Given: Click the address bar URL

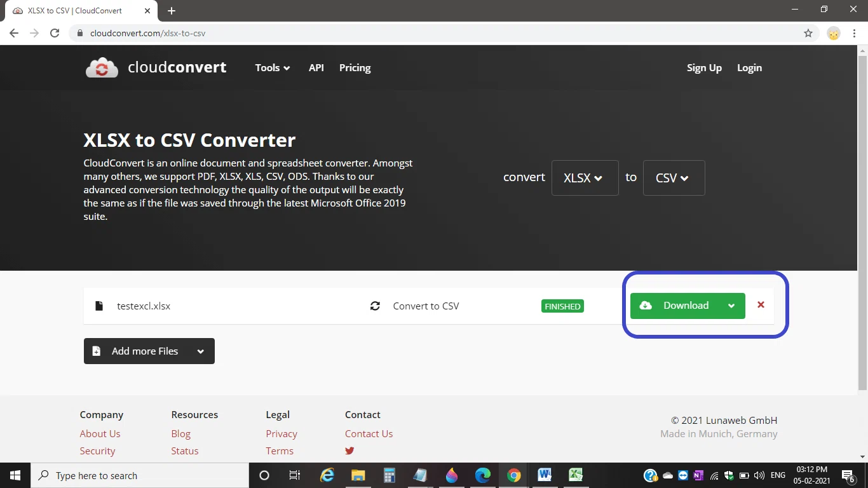Looking at the screenshot, I should [147, 33].
